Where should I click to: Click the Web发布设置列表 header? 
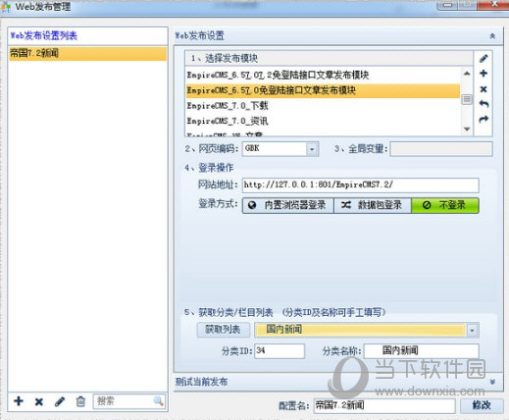[x=44, y=35]
